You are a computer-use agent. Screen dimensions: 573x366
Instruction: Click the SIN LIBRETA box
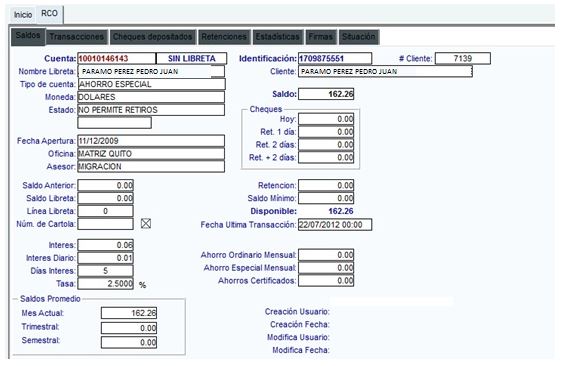(x=192, y=58)
